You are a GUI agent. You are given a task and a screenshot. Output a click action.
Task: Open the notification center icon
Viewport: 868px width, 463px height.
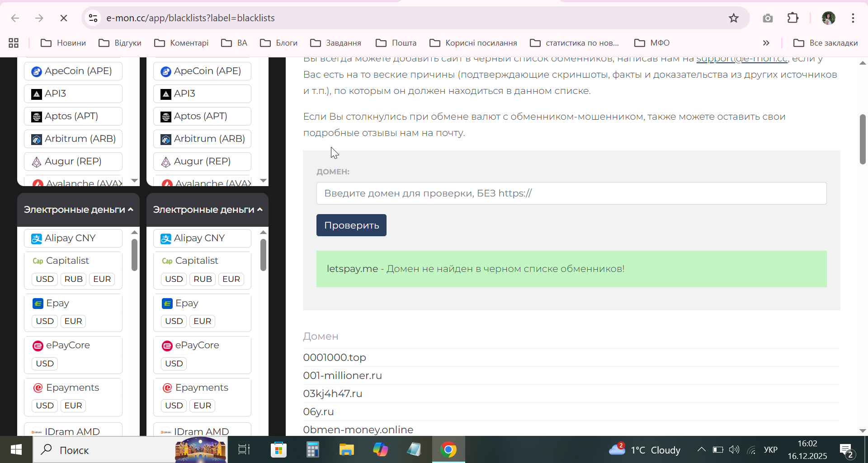point(846,450)
